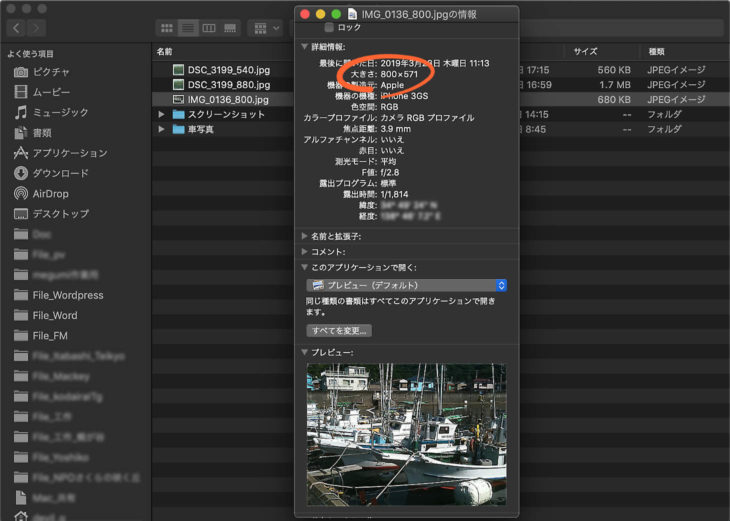The image size is (730, 521).
Task: Expand the スクリーンショット folder disclosure triangle
Action: point(162,115)
